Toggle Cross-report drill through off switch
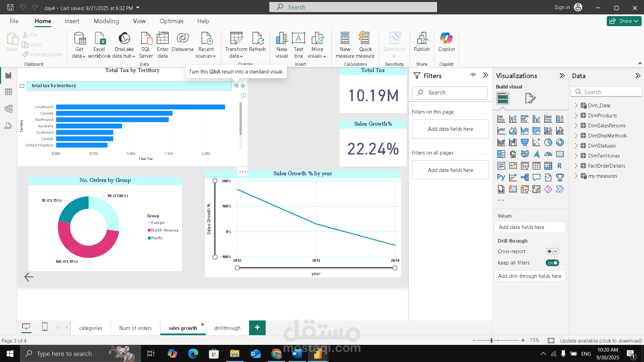Screen dimensions: 644x362 tap(552, 251)
